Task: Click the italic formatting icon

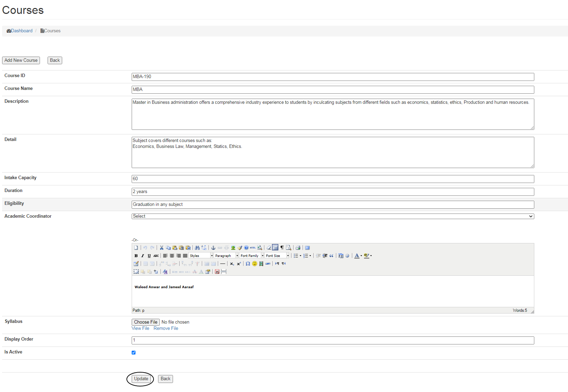Action: pos(142,256)
